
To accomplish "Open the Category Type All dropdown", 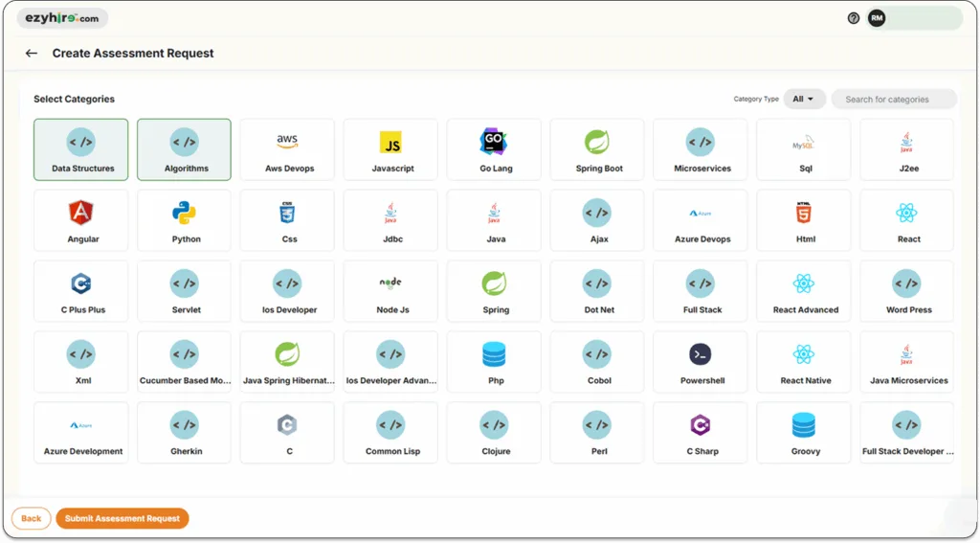I will (804, 99).
